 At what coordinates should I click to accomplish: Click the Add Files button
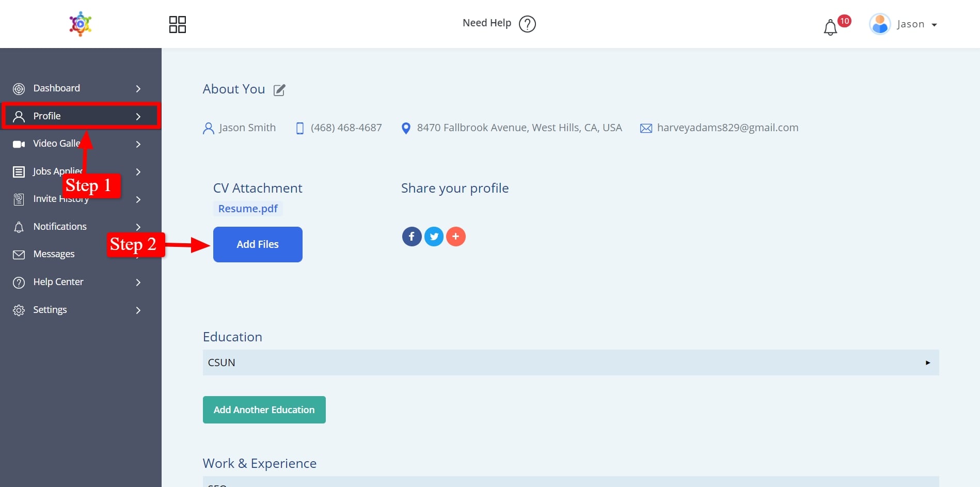(x=258, y=244)
